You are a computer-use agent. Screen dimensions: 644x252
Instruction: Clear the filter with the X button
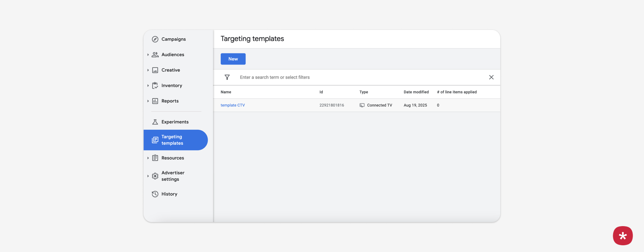[491, 77]
